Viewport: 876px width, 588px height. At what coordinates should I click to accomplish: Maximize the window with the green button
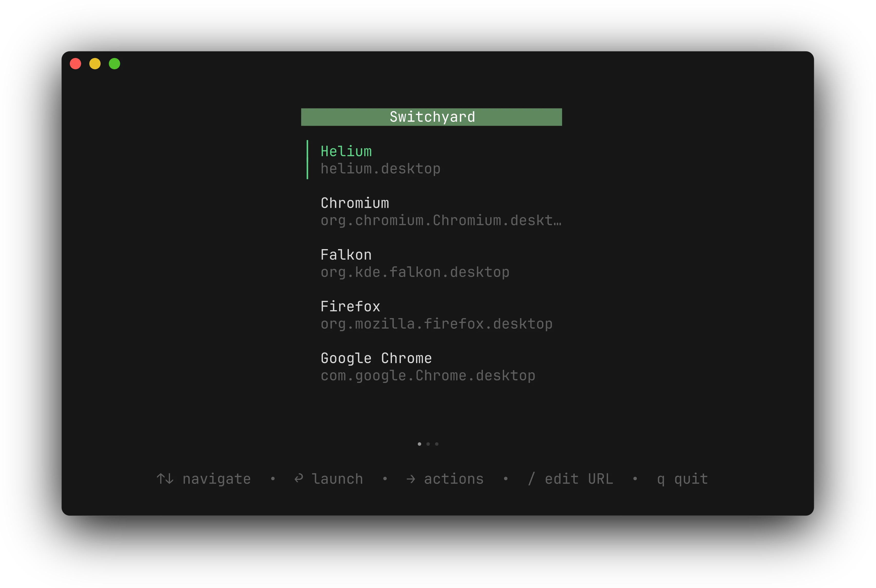click(x=114, y=64)
